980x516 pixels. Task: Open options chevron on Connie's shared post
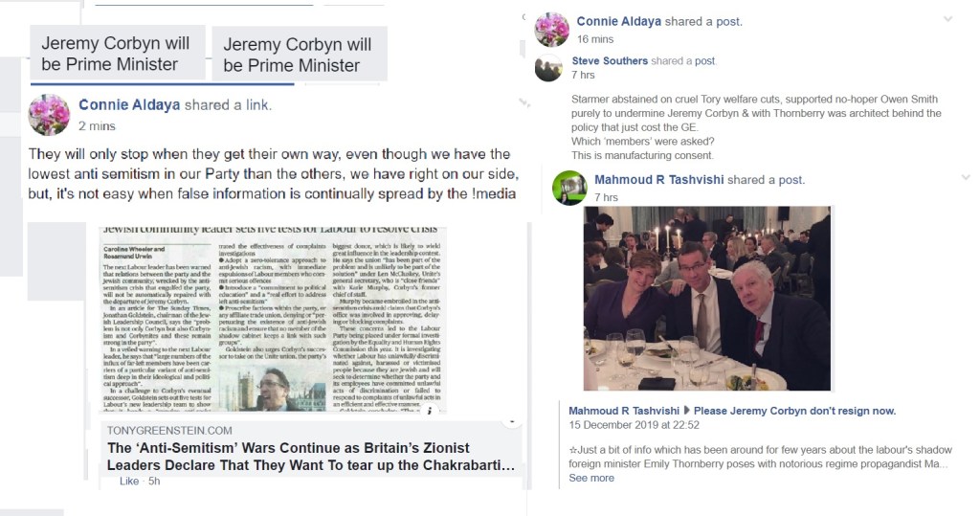pos(948,19)
